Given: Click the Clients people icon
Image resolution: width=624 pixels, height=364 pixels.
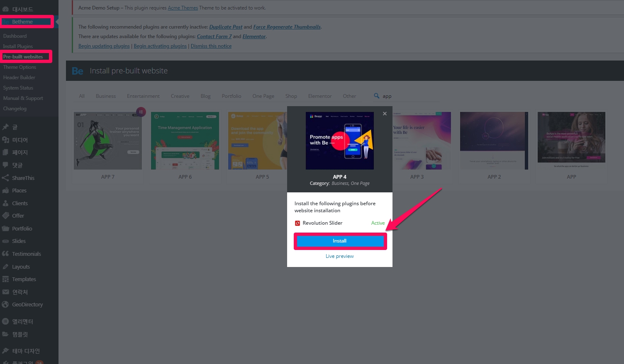Looking at the screenshot, I should tap(5, 203).
